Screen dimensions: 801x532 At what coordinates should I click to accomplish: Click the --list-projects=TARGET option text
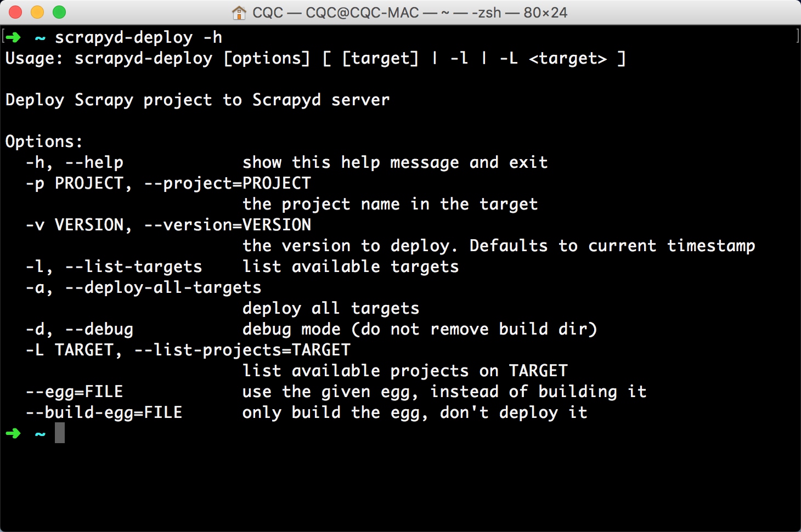coord(242,350)
